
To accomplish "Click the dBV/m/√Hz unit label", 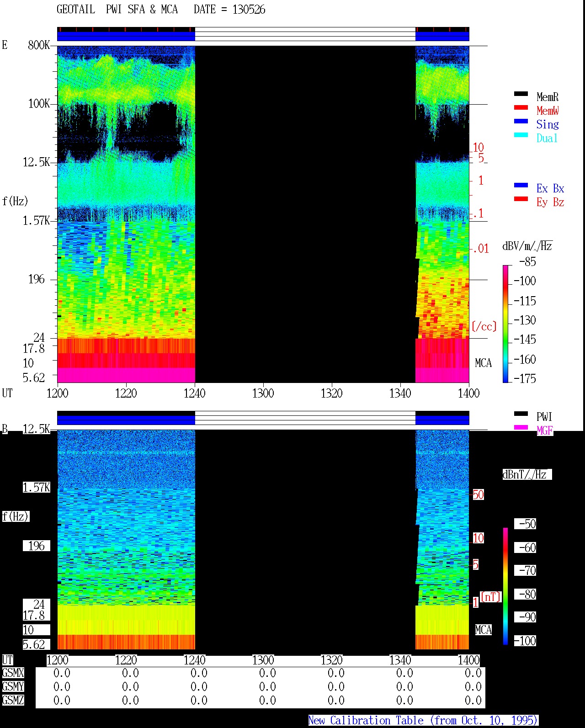I will 527,246.
